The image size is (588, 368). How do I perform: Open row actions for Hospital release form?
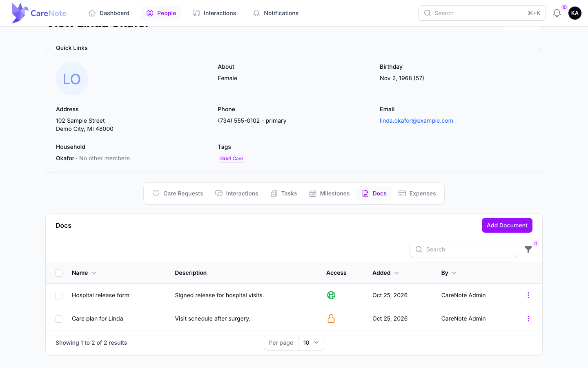pyautogui.click(x=528, y=295)
